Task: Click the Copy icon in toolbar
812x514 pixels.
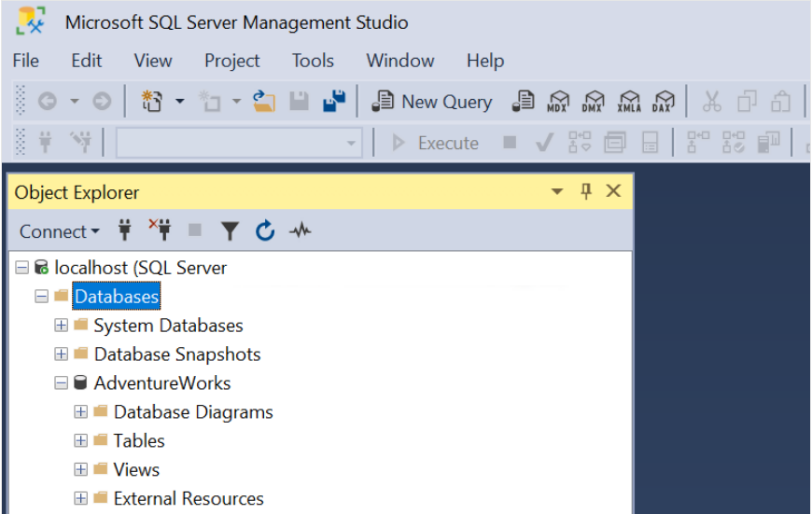Action: 747,101
